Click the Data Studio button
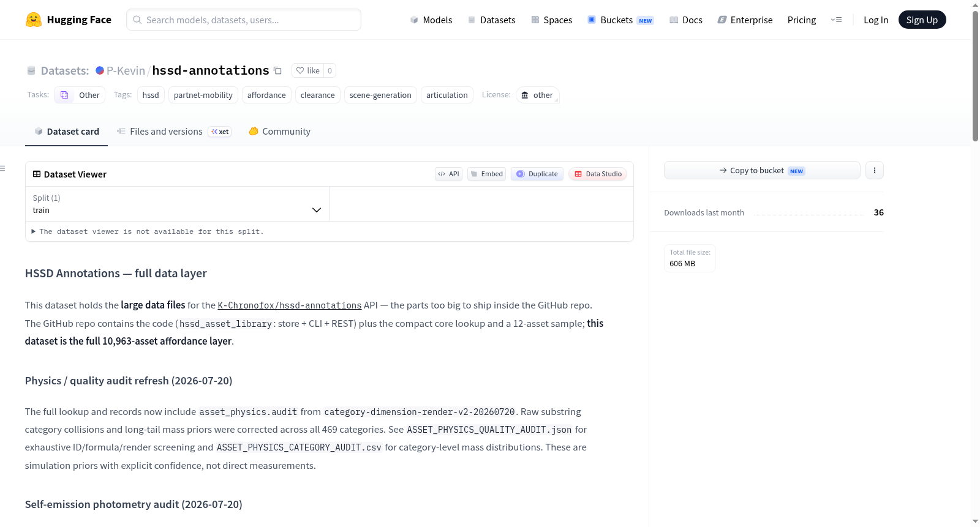980x527 pixels. 598,174
